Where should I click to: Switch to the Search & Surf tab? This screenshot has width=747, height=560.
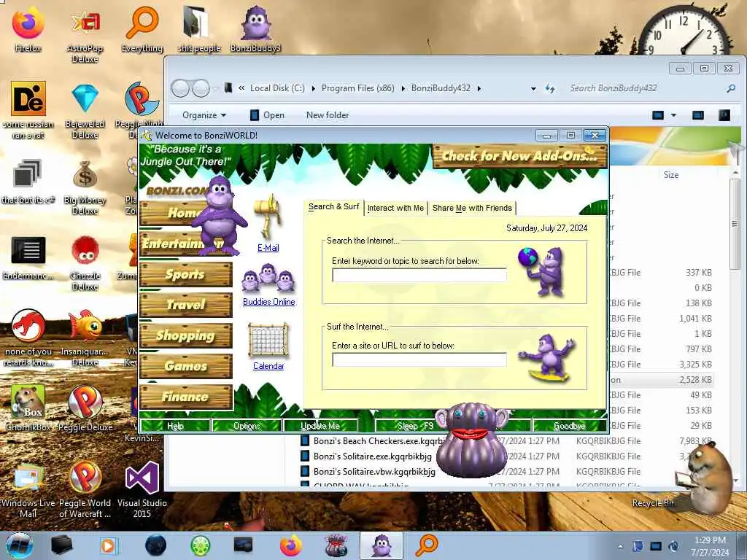(333, 206)
